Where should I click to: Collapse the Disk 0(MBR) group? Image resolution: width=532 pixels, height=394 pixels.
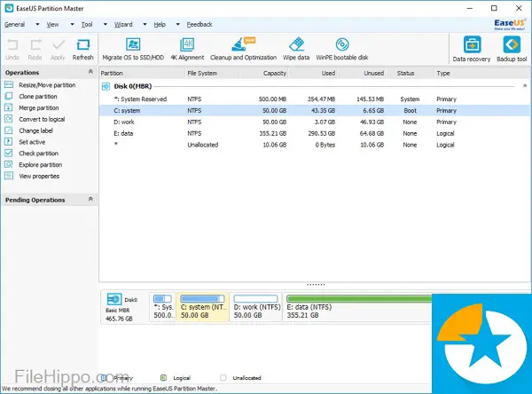[x=525, y=85]
